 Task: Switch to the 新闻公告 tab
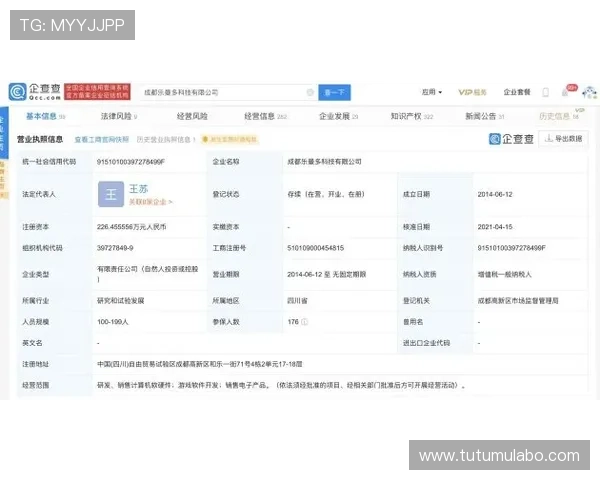coord(484,116)
